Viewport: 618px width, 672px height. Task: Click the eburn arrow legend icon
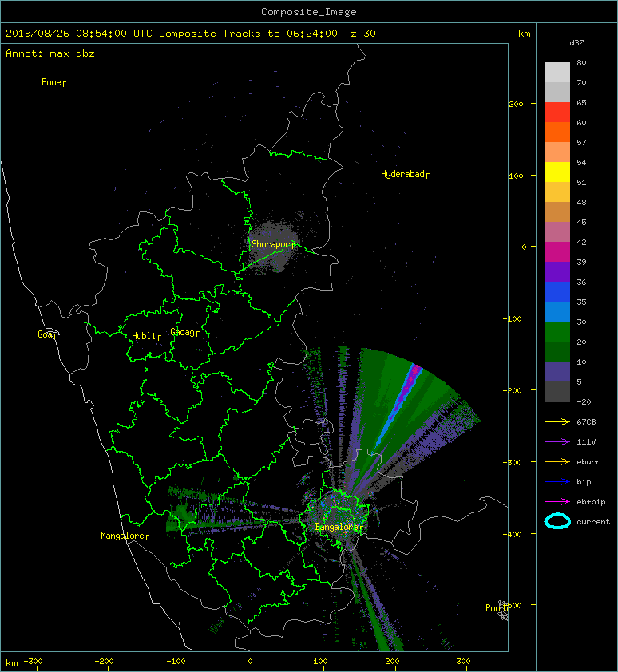click(x=557, y=461)
